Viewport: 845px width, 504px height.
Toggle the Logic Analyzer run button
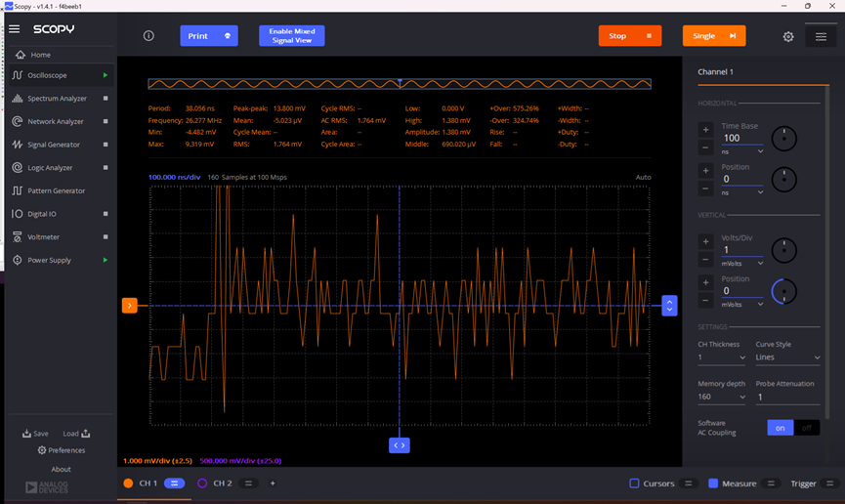106,168
